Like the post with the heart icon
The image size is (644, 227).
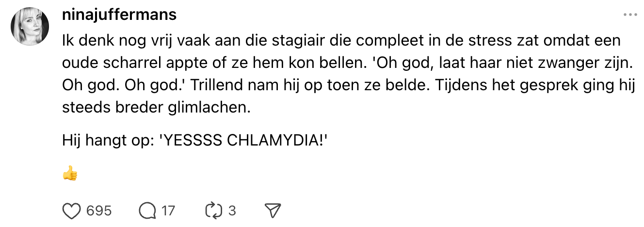(x=71, y=211)
